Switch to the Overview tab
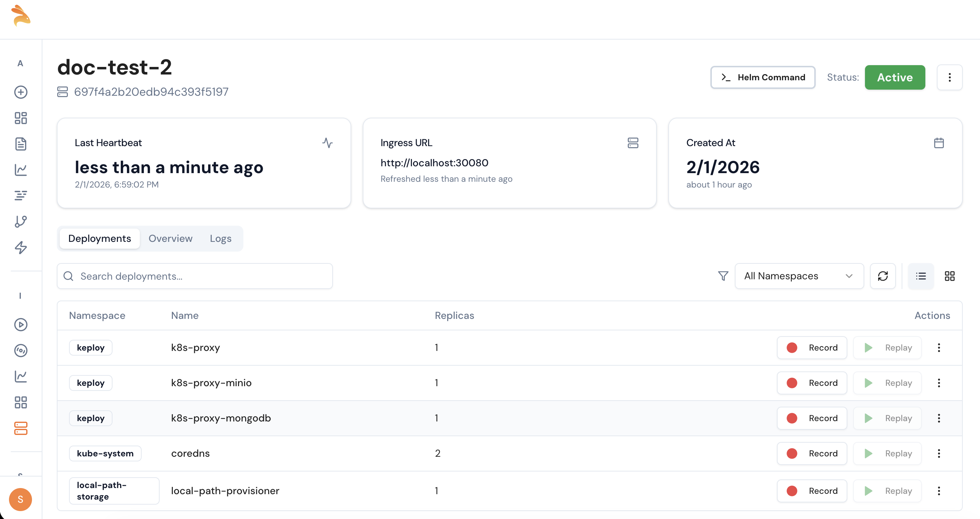 coord(170,238)
